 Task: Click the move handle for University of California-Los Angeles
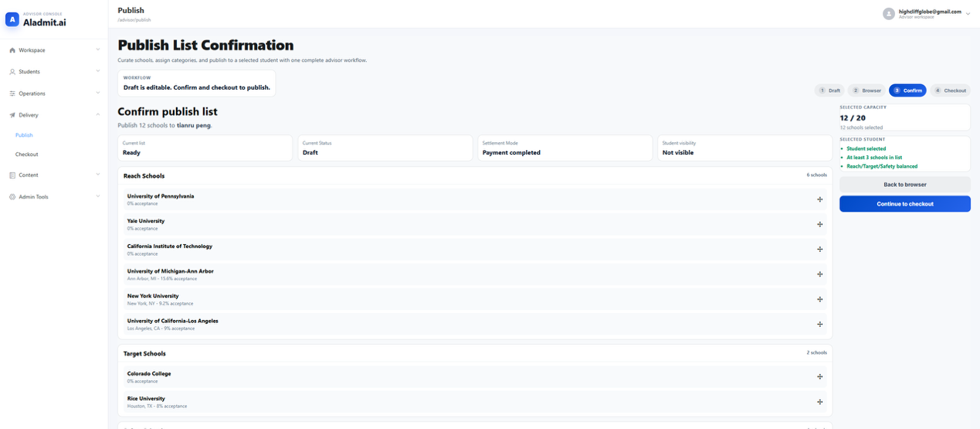[x=819, y=324]
